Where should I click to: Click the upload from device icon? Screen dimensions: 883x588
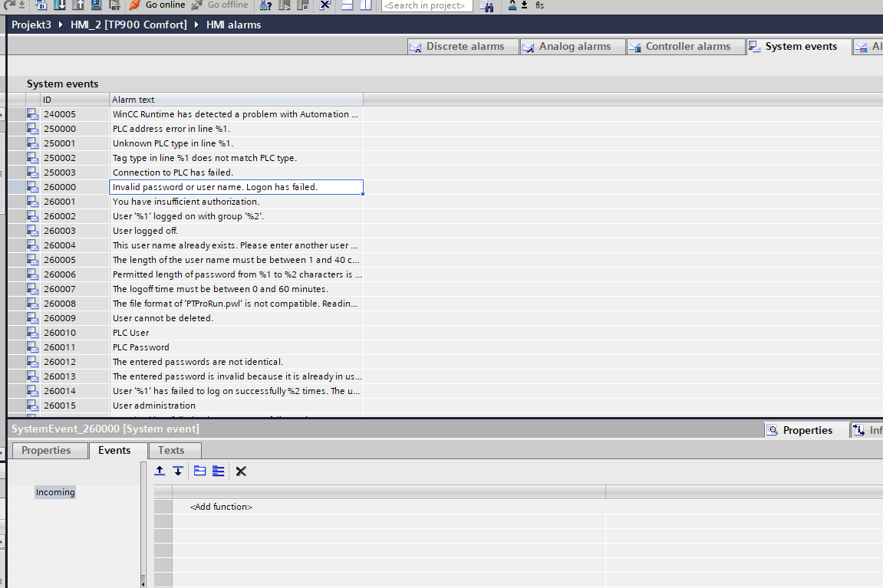[77, 5]
